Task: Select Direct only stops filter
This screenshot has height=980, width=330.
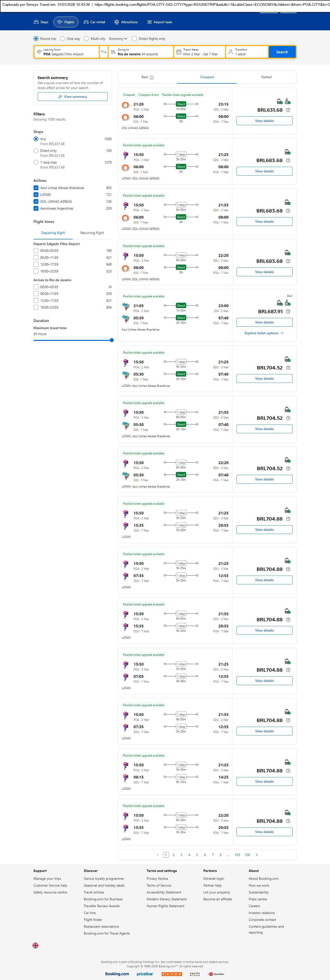Action: pyautogui.click(x=36, y=151)
